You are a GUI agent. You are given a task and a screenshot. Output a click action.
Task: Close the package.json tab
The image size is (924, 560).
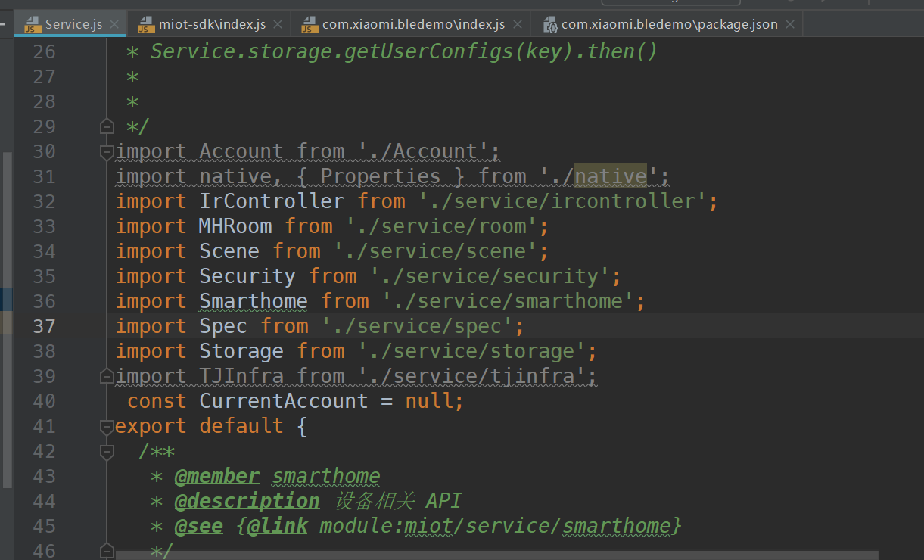click(x=790, y=23)
